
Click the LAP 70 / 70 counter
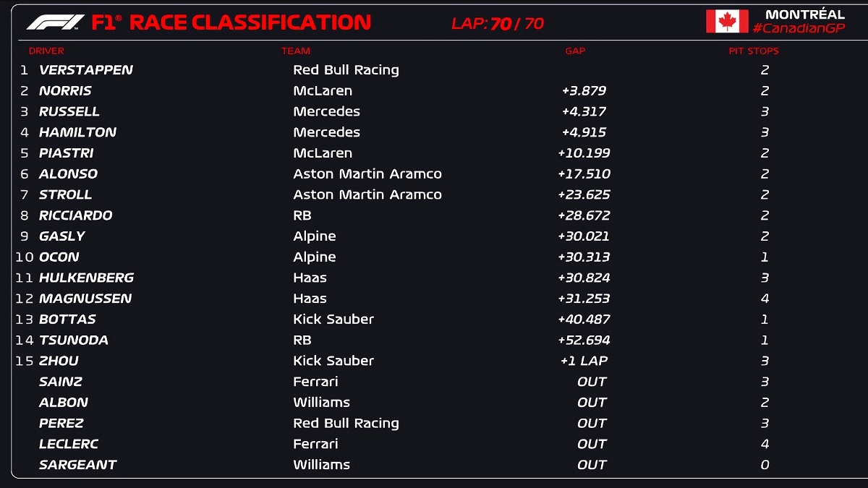point(497,23)
